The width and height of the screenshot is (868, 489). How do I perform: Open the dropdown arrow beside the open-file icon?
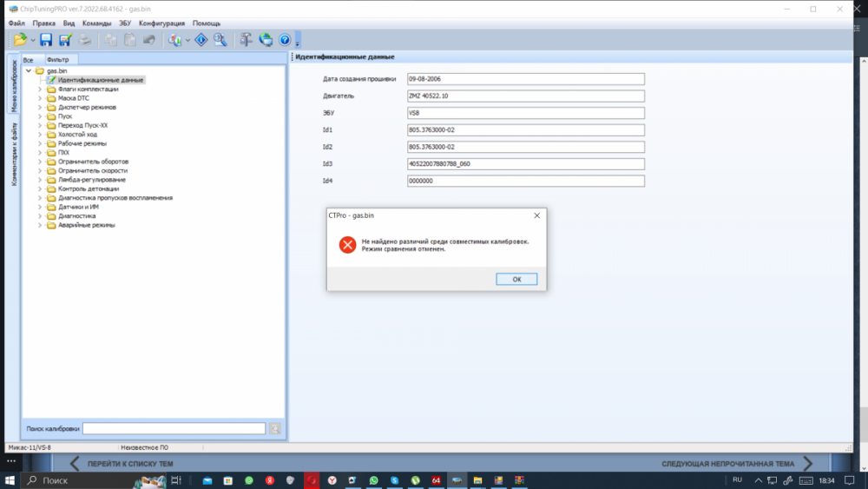pyautogui.click(x=33, y=41)
